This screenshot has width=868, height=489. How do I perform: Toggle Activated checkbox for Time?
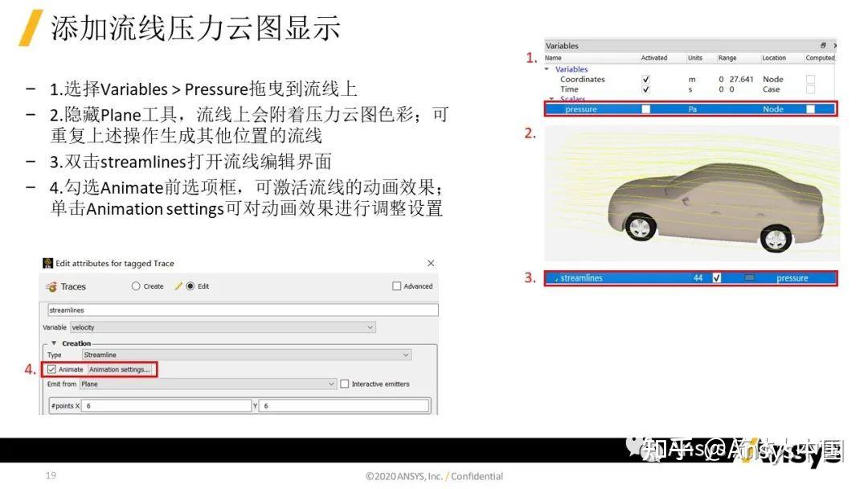click(645, 89)
